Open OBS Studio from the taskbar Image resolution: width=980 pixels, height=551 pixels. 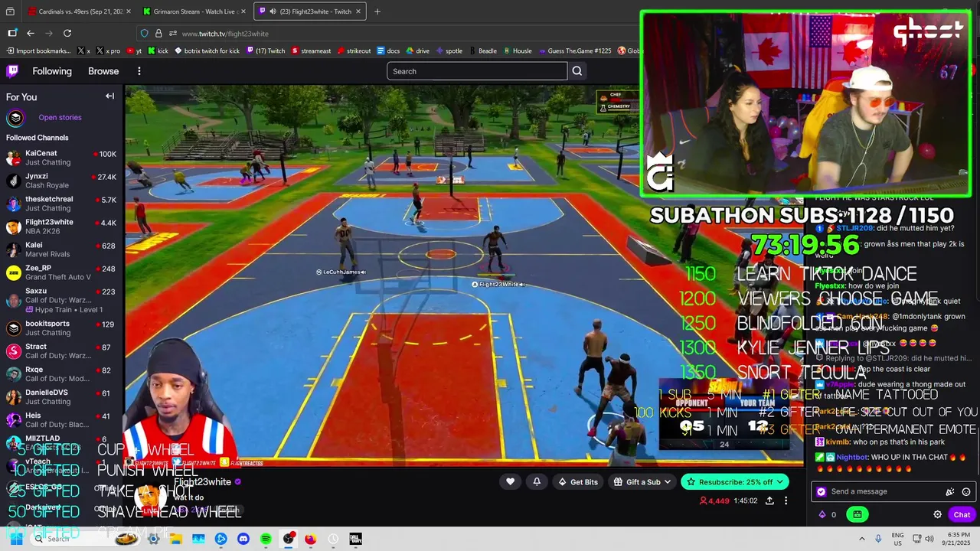coord(288,539)
